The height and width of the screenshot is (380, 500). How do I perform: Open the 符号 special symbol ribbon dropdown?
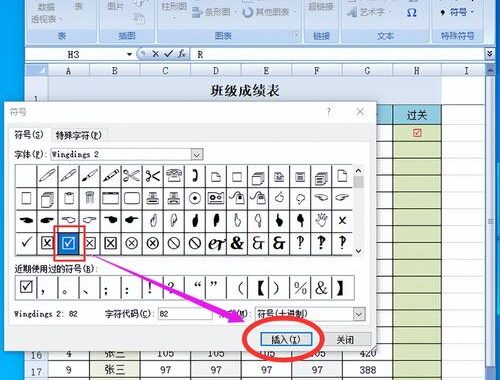pos(457,13)
